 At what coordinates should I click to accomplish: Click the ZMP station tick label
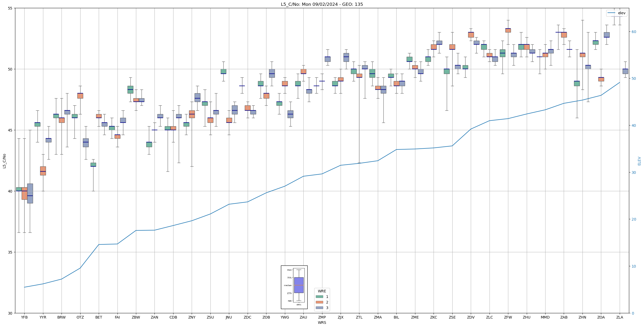pyautogui.click(x=322, y=317)
